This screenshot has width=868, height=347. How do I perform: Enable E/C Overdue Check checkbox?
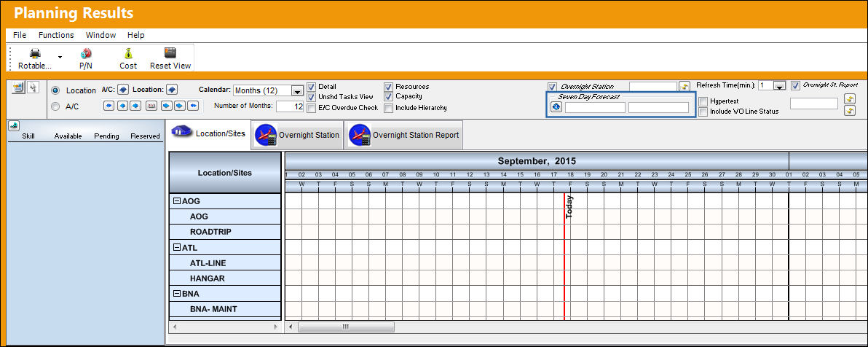312,108
